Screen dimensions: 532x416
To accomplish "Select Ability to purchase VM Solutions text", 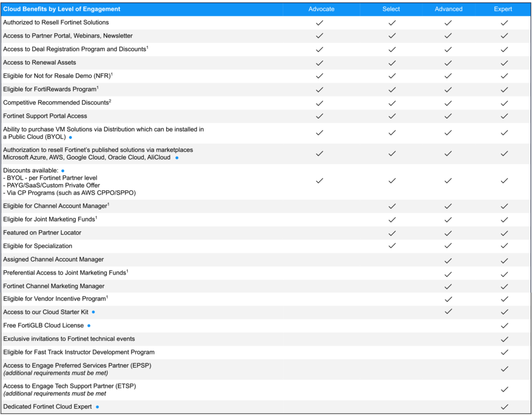I will point(103,133).
